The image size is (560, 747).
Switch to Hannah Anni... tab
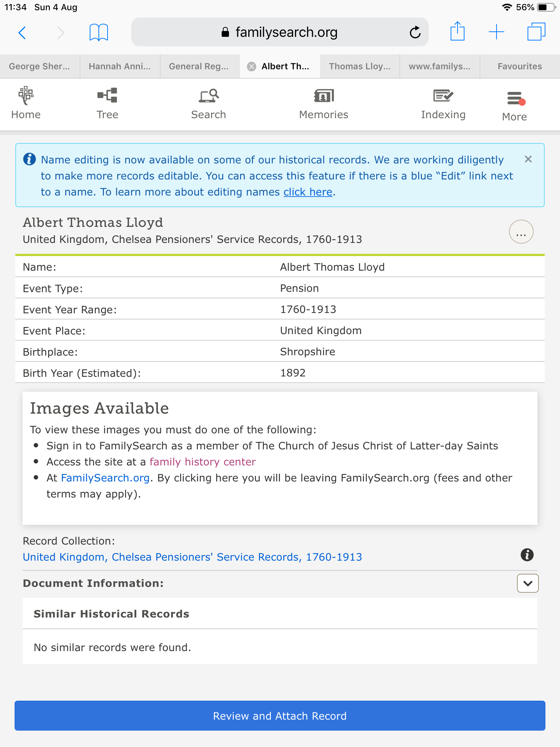click(x=120, y=66)
